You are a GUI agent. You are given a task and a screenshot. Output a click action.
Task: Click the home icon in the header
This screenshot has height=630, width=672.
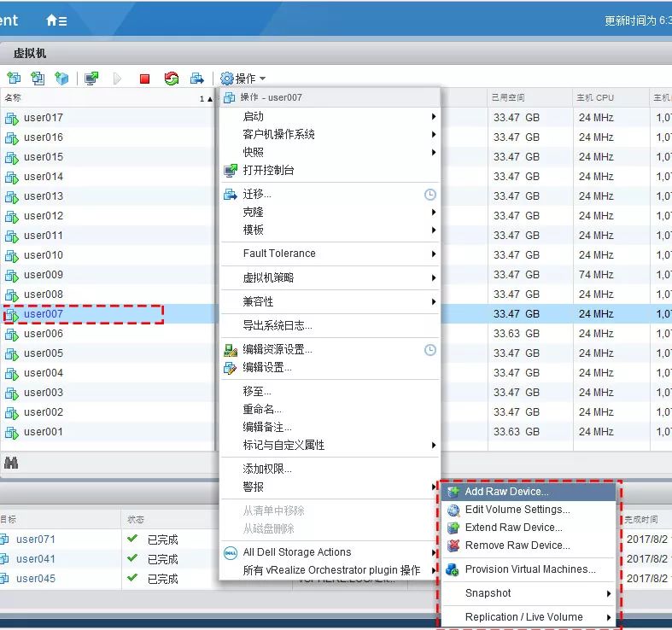[x=51, y=20]
